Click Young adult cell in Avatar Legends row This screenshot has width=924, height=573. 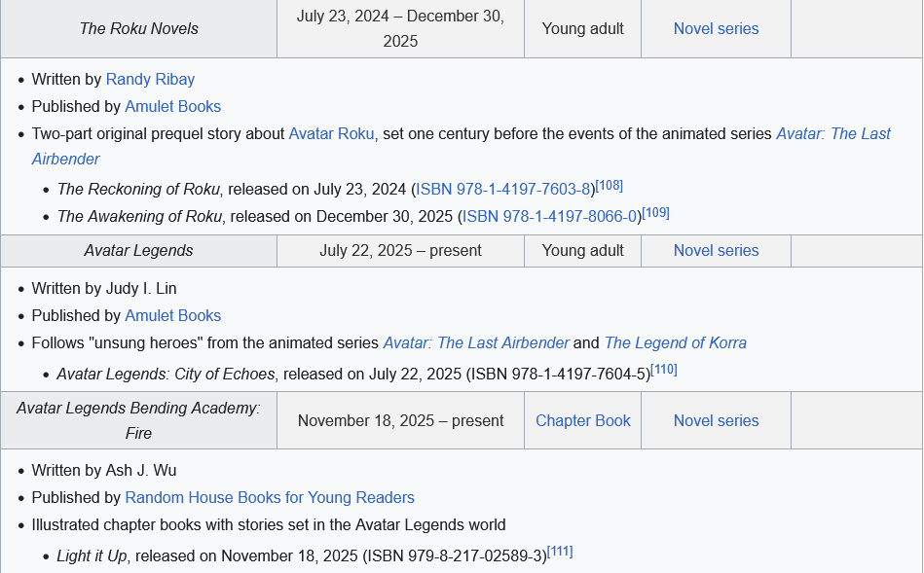tap(583, 250)
